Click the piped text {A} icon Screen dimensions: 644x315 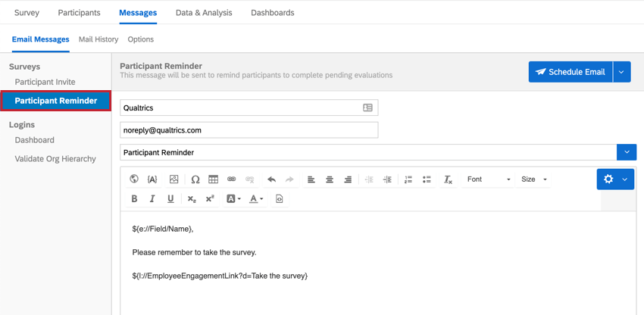pyautogui.click(x=152, y=179)
